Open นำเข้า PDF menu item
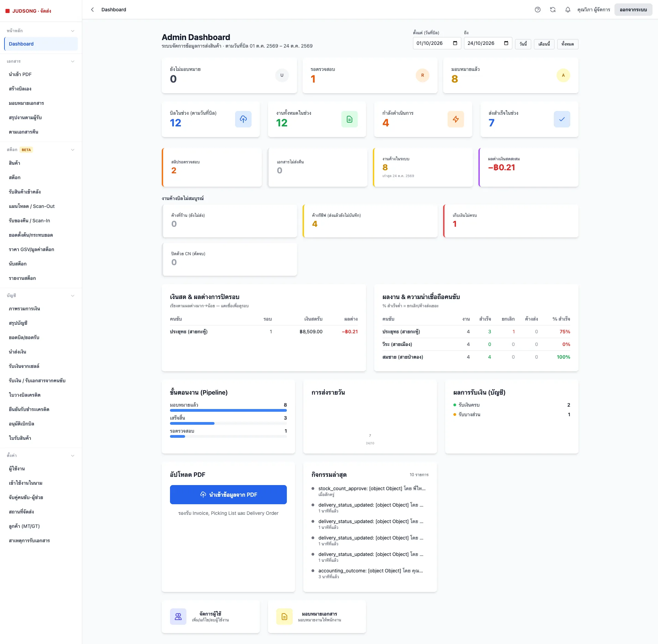This screenshot has width=658, height=644. pyautogui.click(x=41, y=74)
